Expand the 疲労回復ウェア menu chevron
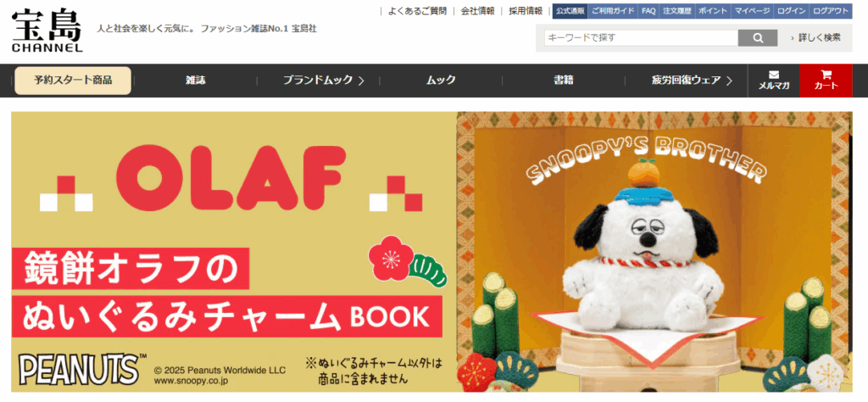Viewport: 868px width, 402px height. [728, 81]
